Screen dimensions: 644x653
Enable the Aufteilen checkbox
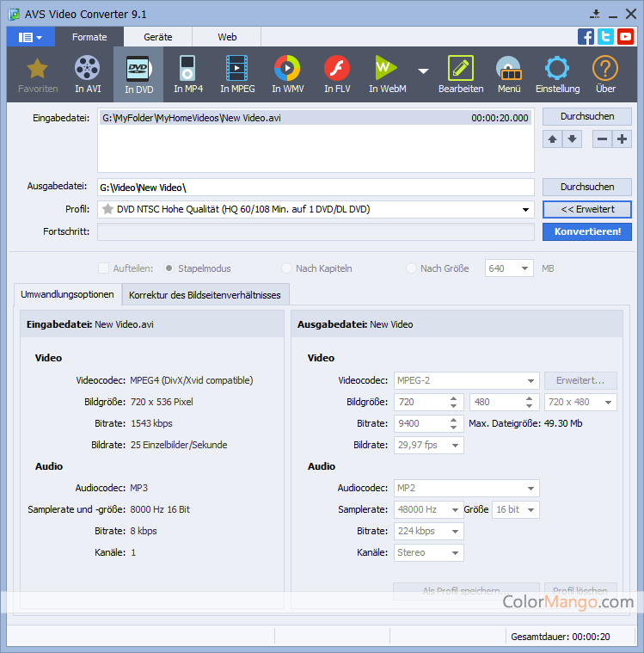[104, 268]
